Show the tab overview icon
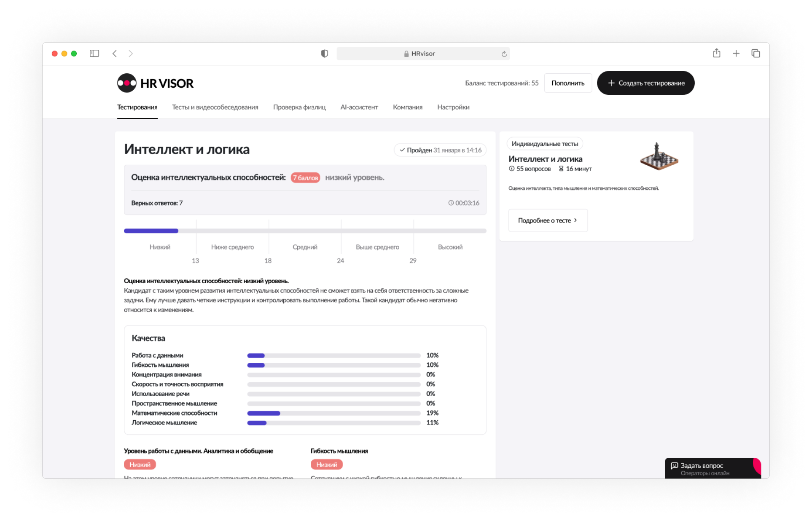 pyautogui.click(x=756, y=54)
